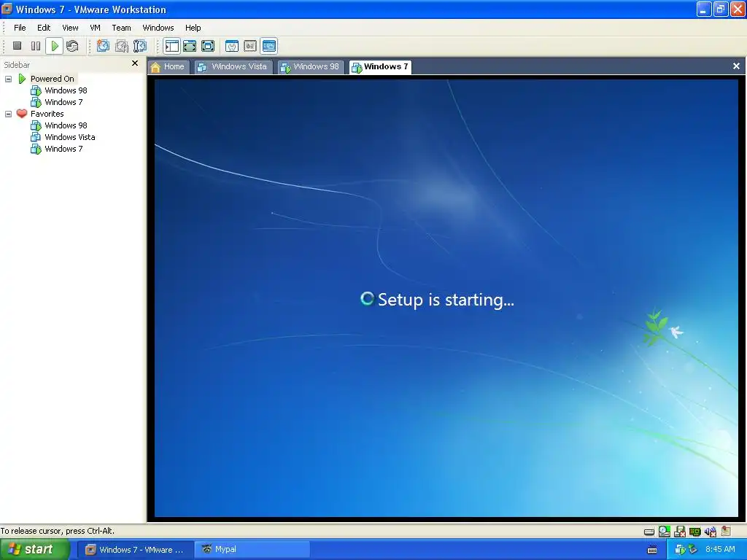Image resolution: width=747 pixels, height=560 pixels.
Task: Click the Appliance view toolbar icon
Action: [x=250, y=46]
